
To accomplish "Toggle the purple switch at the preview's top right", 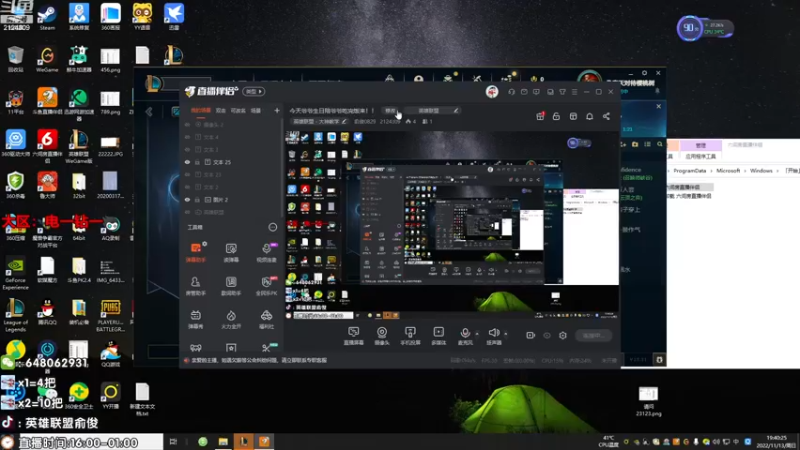I will point(579,143).
